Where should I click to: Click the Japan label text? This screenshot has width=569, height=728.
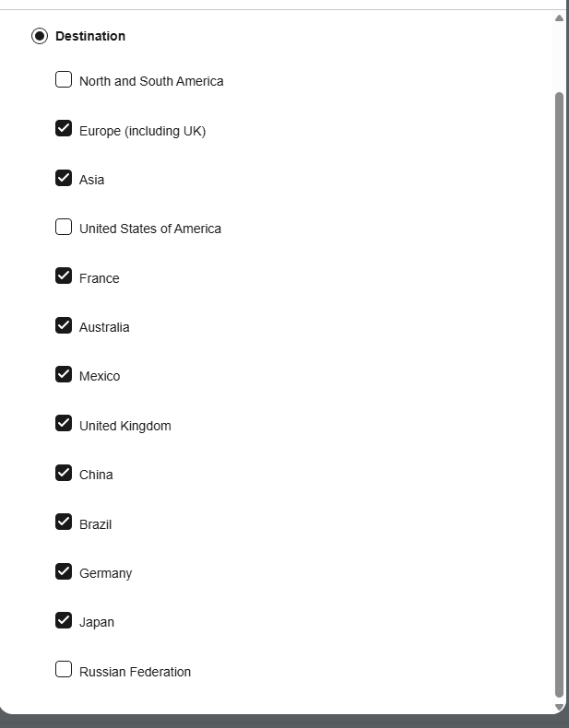(97, 622)
